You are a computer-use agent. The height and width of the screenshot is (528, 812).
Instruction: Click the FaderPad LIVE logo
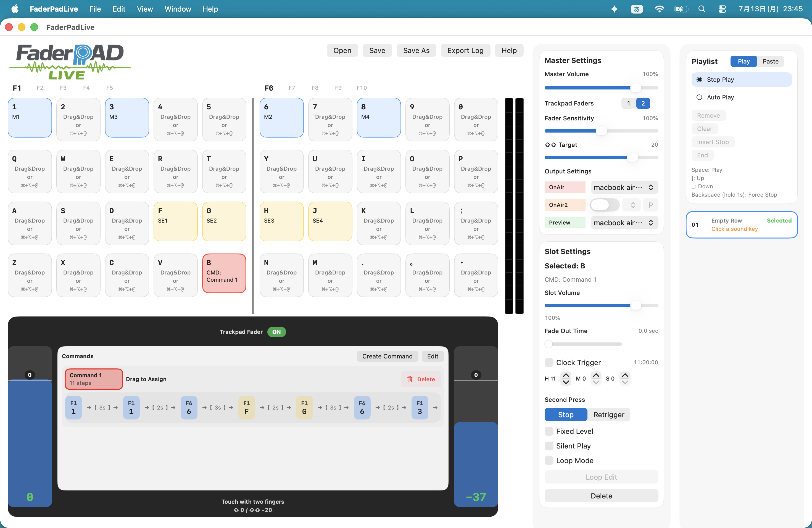click(x=70, y=62)
